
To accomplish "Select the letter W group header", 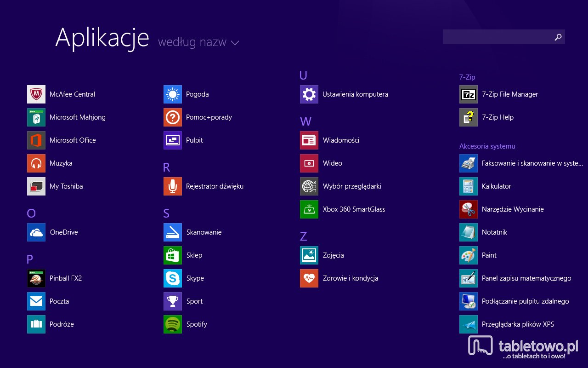I will click(x=305, y=121).
